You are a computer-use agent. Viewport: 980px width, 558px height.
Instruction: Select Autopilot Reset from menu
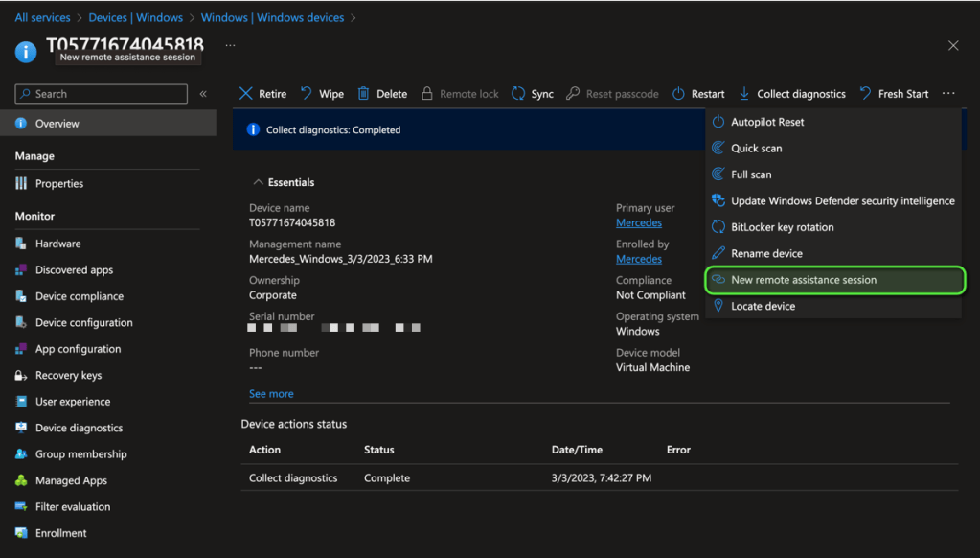click(767, 122)
